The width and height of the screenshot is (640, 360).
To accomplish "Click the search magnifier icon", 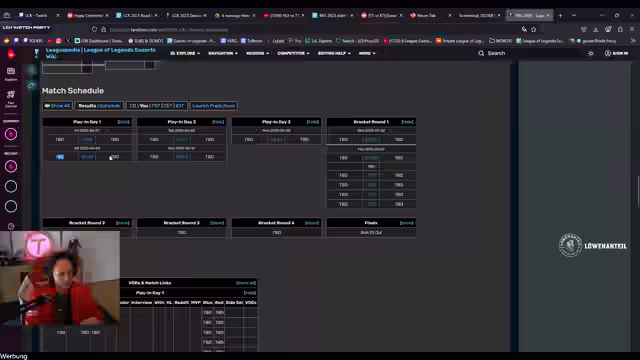I will pos(481,53).
